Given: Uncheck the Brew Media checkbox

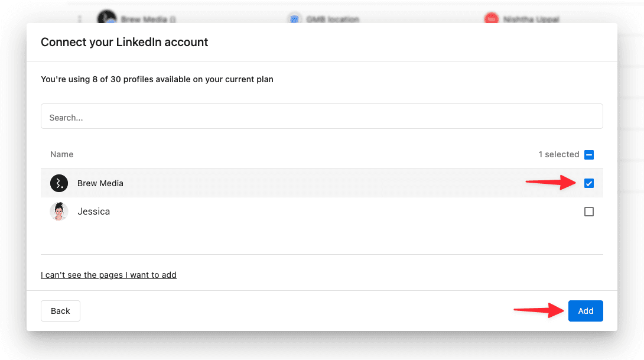Looking at the screenshot, I should coord(588,183).
